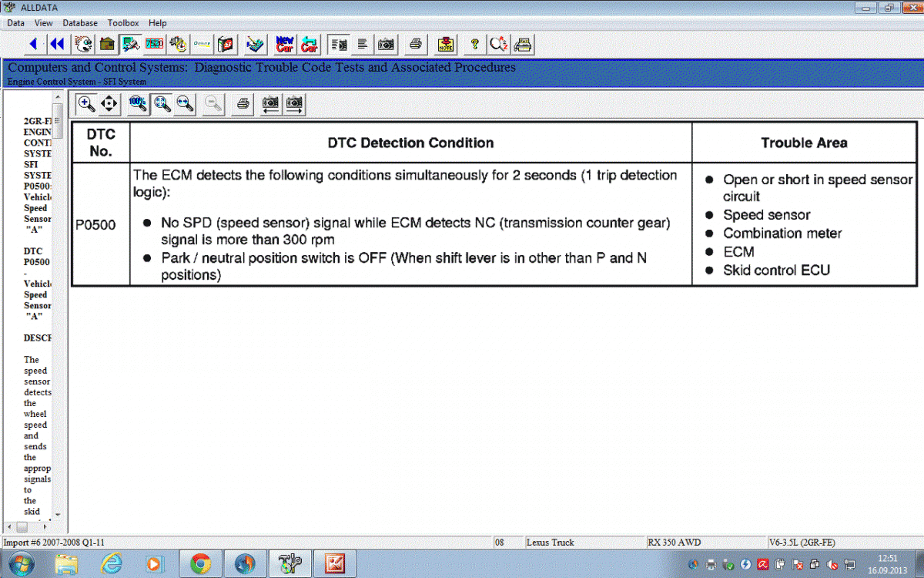Click the cartoon face toolbar icon
The width and height of the screenshot is (924, 578).
[x=83, y=44]
